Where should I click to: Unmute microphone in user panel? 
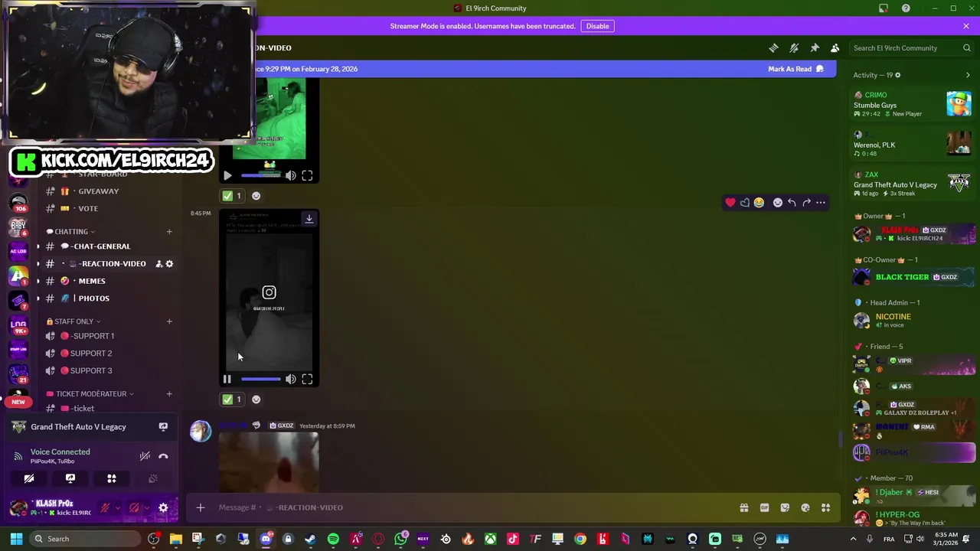tap(106, 507)
